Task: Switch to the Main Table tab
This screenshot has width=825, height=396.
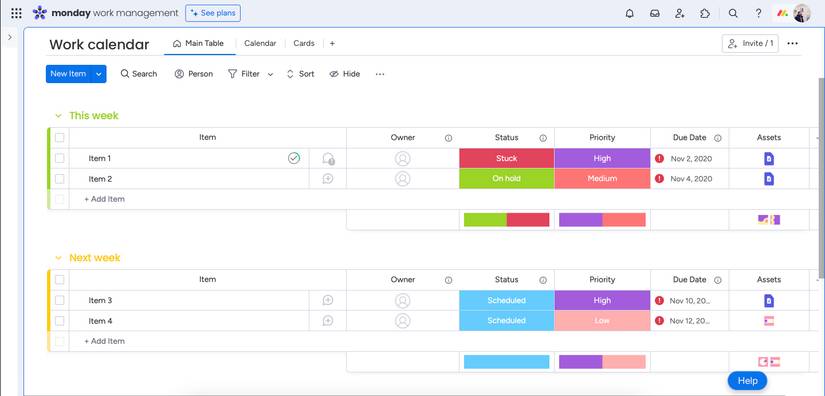Action: (198, 44)
